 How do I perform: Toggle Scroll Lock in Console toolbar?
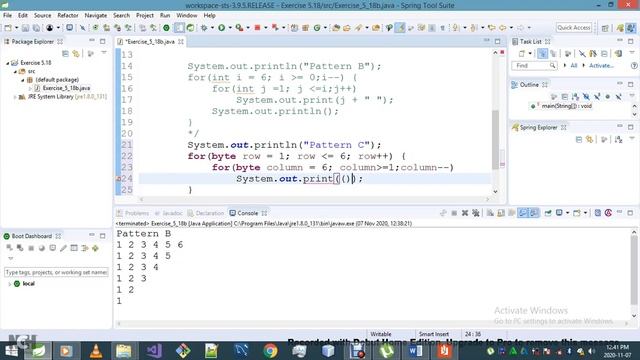click(x=501, y=213)
